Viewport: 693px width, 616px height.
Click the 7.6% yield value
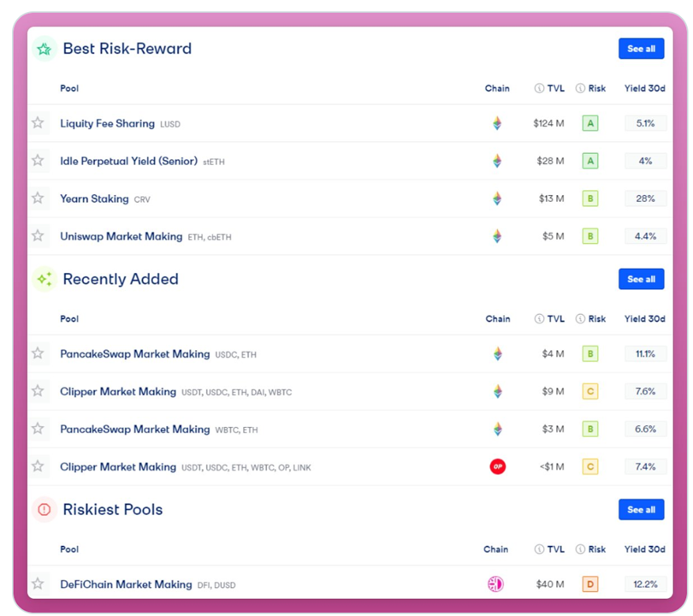[645, 391]
